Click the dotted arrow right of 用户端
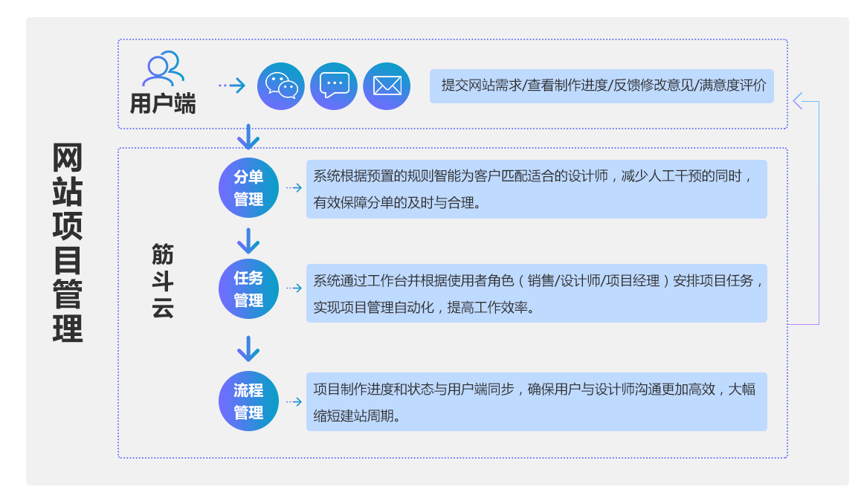The width and height of the screenshot is (864, 504). click(x=231, y=85)
